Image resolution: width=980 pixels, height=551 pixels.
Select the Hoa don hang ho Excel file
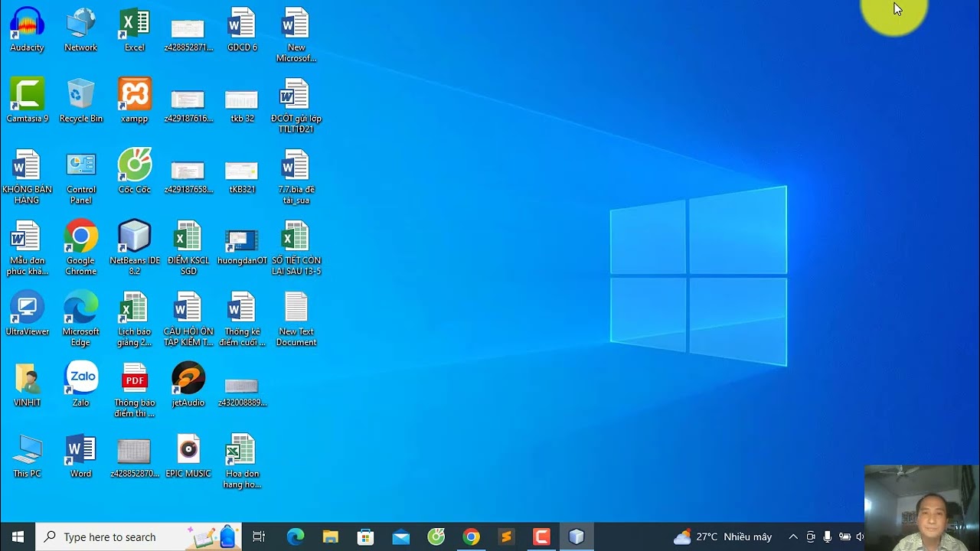[242, 462]
